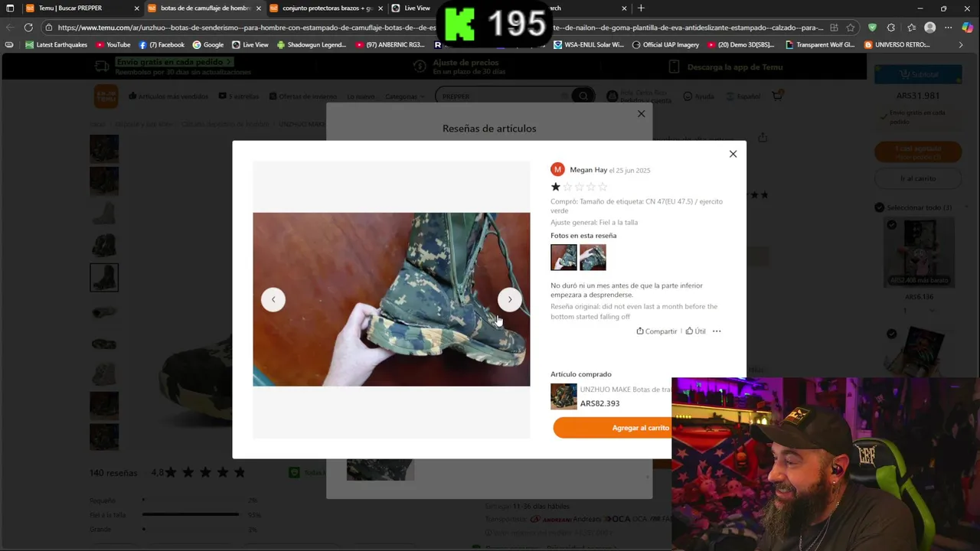Open the Official UAP Imagery bookmark
The image size is (980, 551).
coord(665,44)
